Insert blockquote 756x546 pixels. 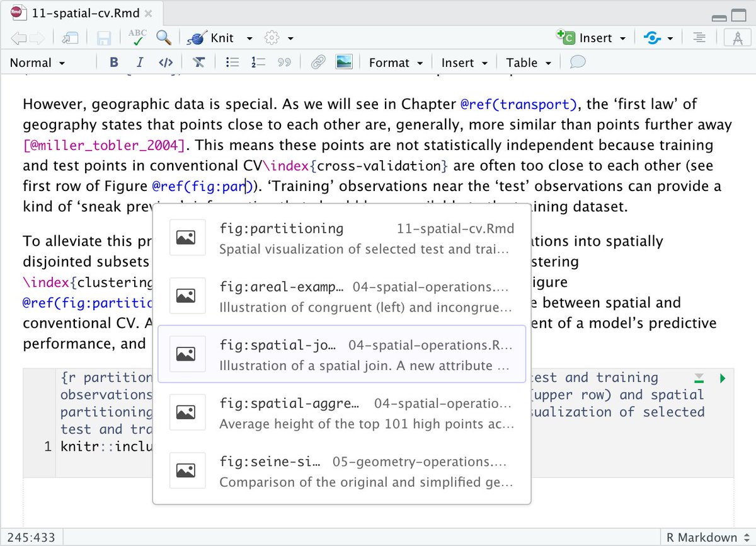click(284, 62)
